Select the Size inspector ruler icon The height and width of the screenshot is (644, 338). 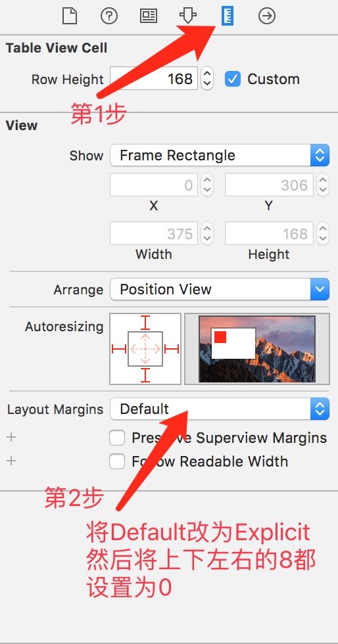[x=228, y=16]
